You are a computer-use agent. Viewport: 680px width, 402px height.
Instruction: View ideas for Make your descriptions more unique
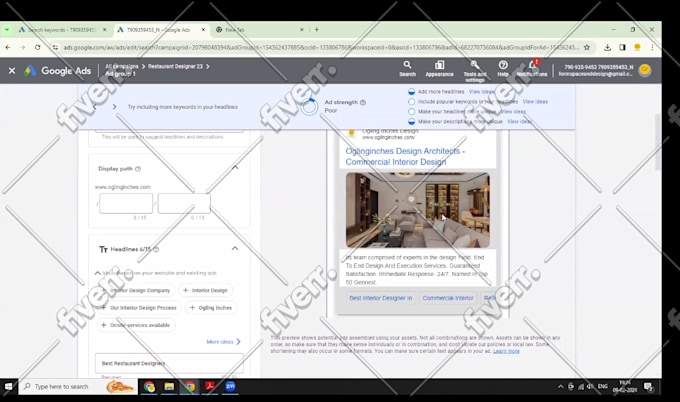[x=520, y=121]
